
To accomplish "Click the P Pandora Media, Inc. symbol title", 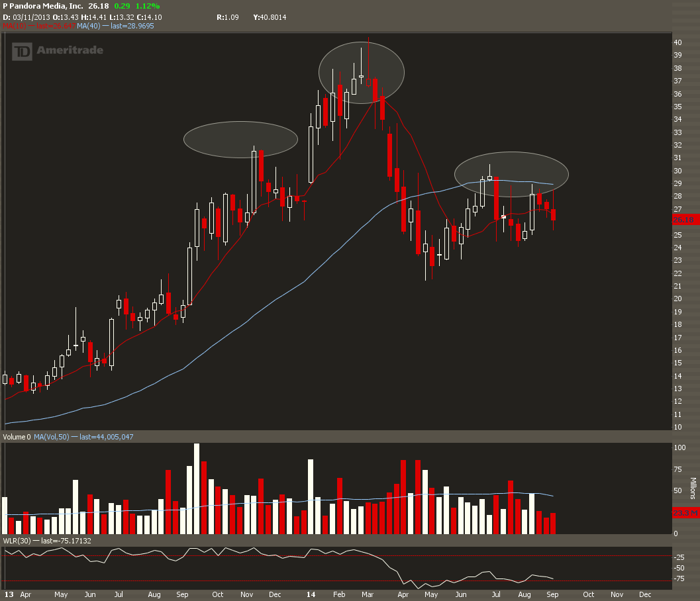I will 43,6.
